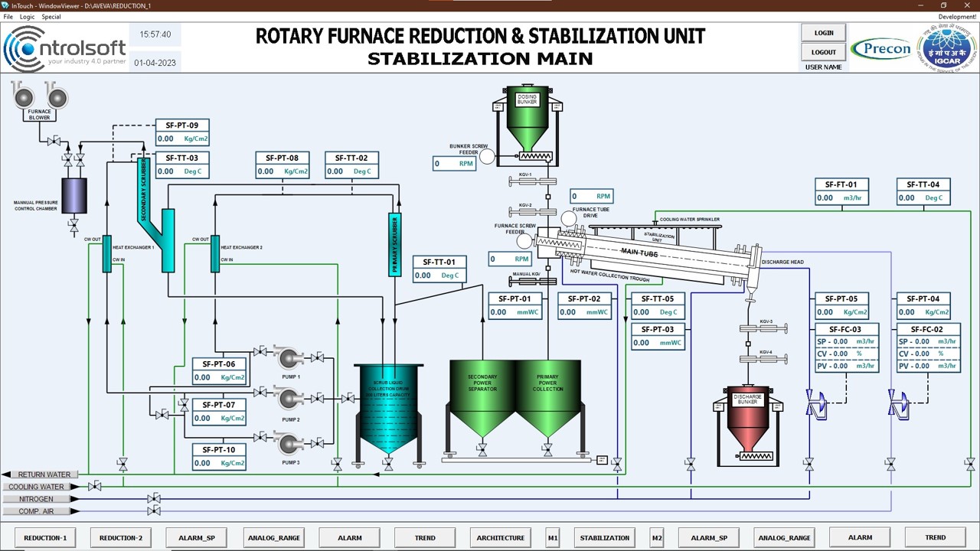The height and width of the screenshot is (551, 980).
Task: Click the Heat Exchanger 1 symbol
Action: [107, 253]
